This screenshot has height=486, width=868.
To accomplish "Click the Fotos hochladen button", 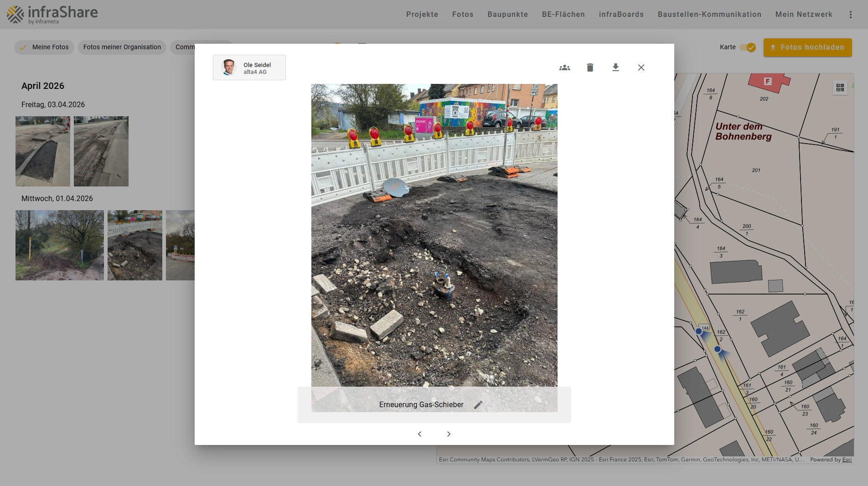I will [807, 47].
